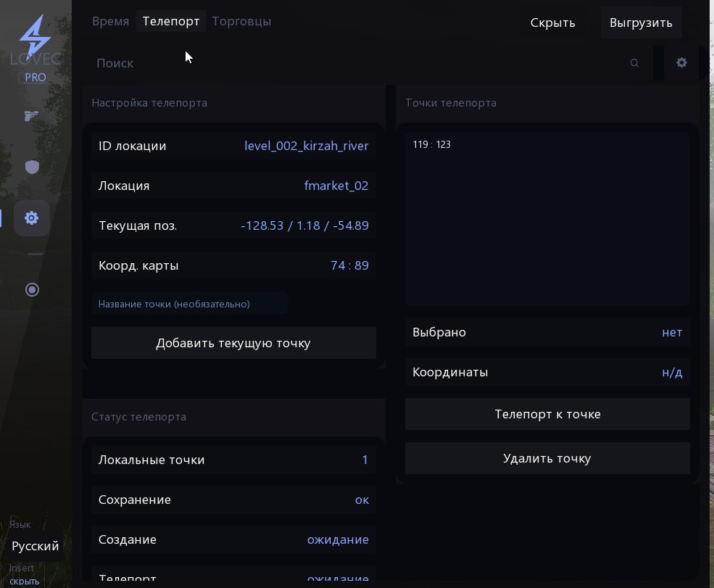This screenshot has width=714, height=588.
Task: Click the Удалить точку button
Action: pyautogui.click(x=547, y=458)
